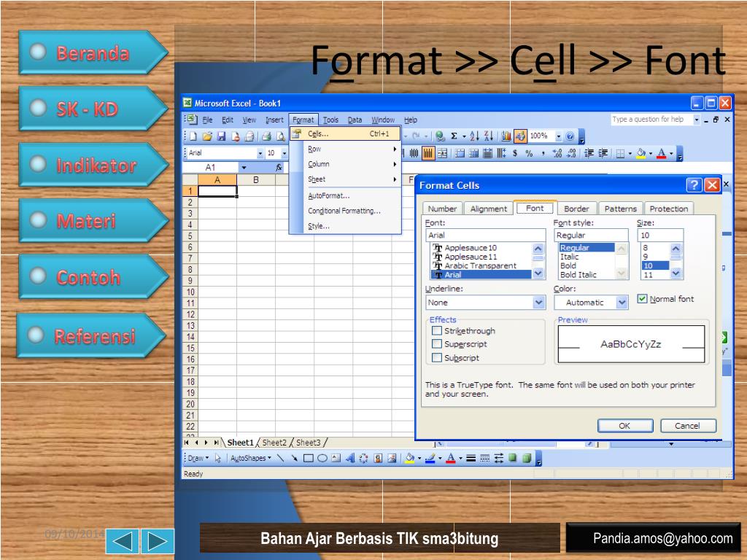Click the Borders icon in formatting toolbar
The image size is (747, 560).
[x=620, y=153]
